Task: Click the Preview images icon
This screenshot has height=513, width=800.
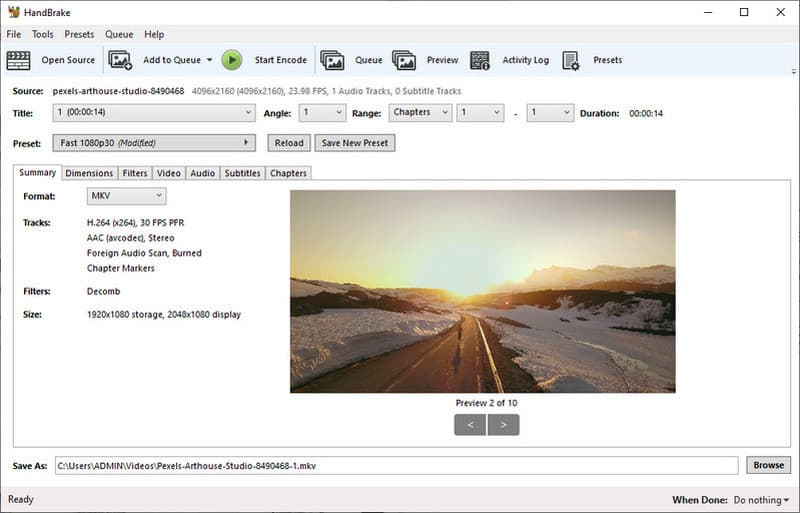Action: click(x=404, y=60)
